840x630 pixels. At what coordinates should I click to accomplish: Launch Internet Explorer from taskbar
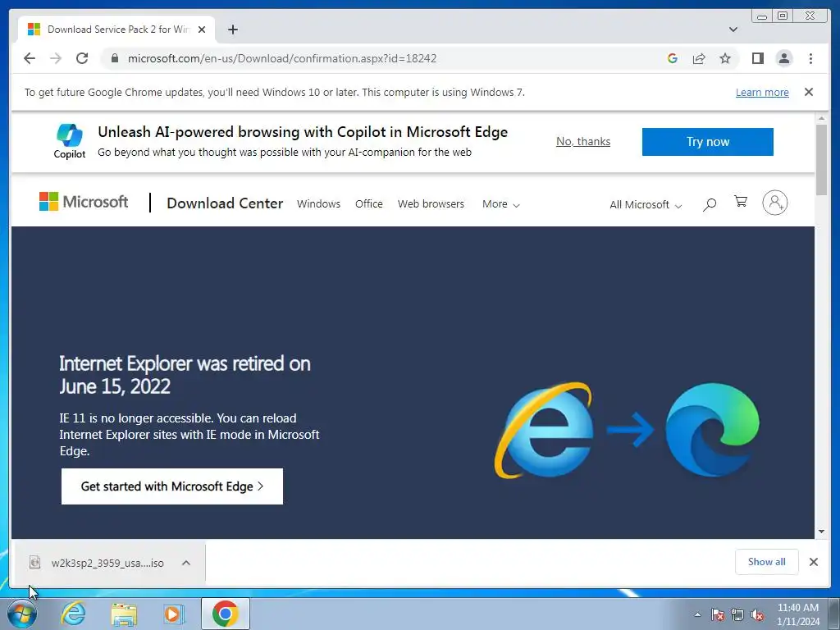click(x=73, y=614)
